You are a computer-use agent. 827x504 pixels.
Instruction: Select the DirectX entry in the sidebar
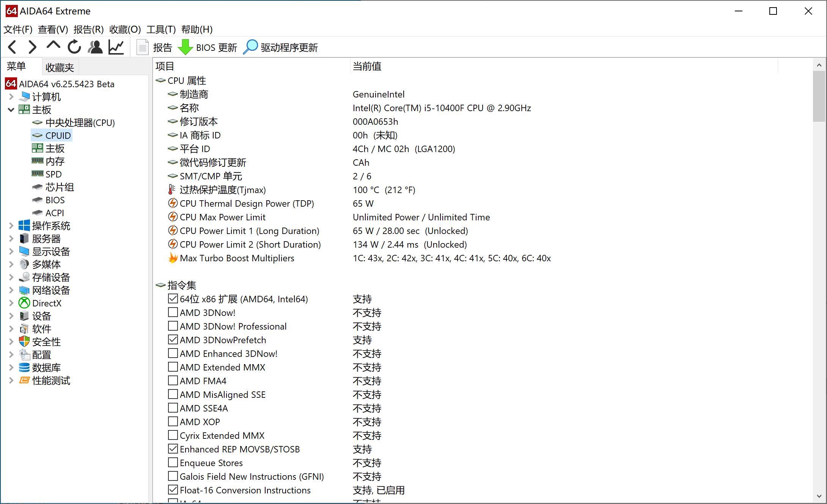47,303
